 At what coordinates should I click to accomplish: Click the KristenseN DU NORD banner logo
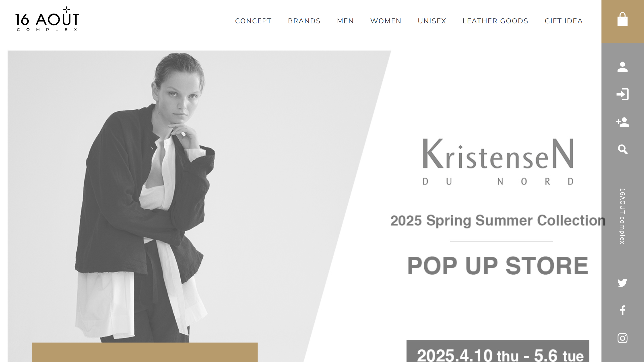pyautogui.click(x=498, y=161)
